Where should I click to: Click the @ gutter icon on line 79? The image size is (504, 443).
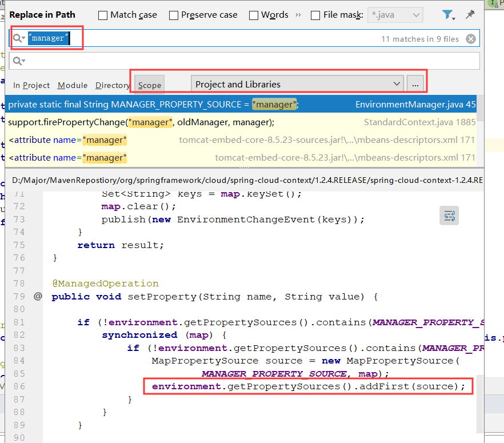[38, 296]
